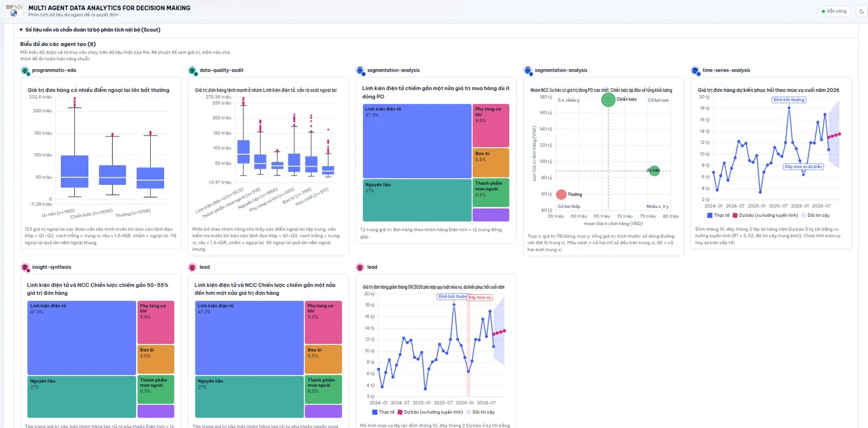
Task: Click Nguyên liệu cell in lead treemap
Action: tap(249, 397)
